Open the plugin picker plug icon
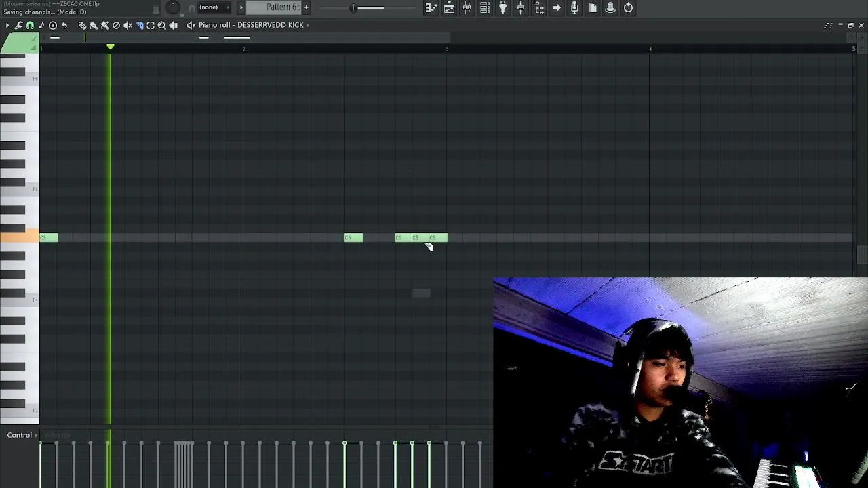The width and height of the screenshot is (868, 488). 502,7
